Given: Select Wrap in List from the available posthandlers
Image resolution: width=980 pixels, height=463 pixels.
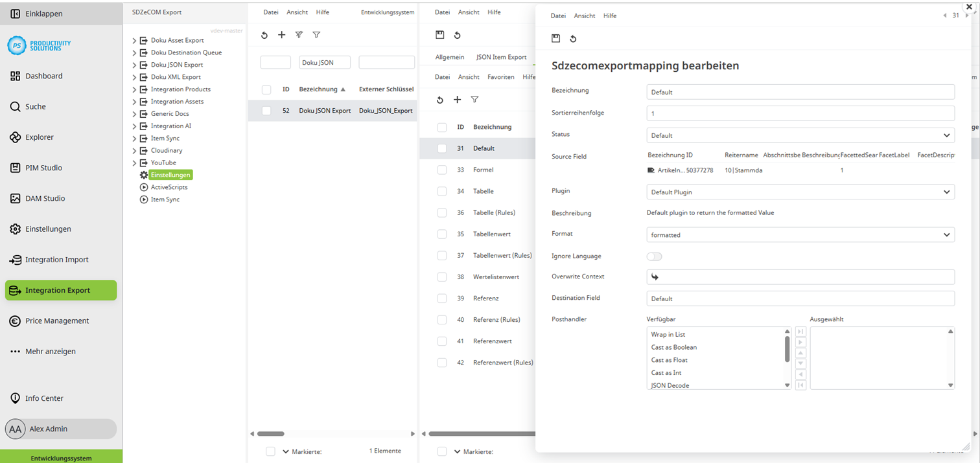Looking at the screenshot, I should click(668, 334).
